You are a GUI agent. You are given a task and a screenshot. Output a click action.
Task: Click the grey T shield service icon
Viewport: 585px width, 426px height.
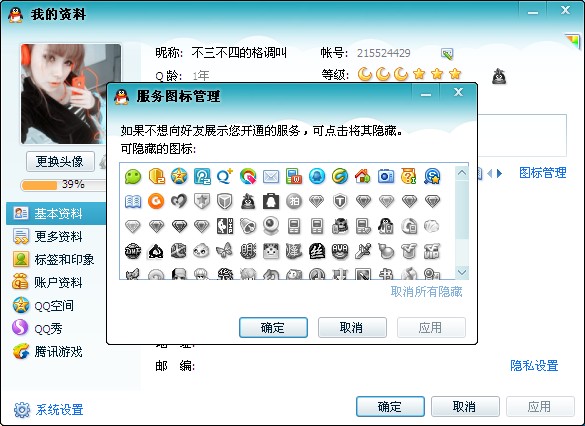340,201
